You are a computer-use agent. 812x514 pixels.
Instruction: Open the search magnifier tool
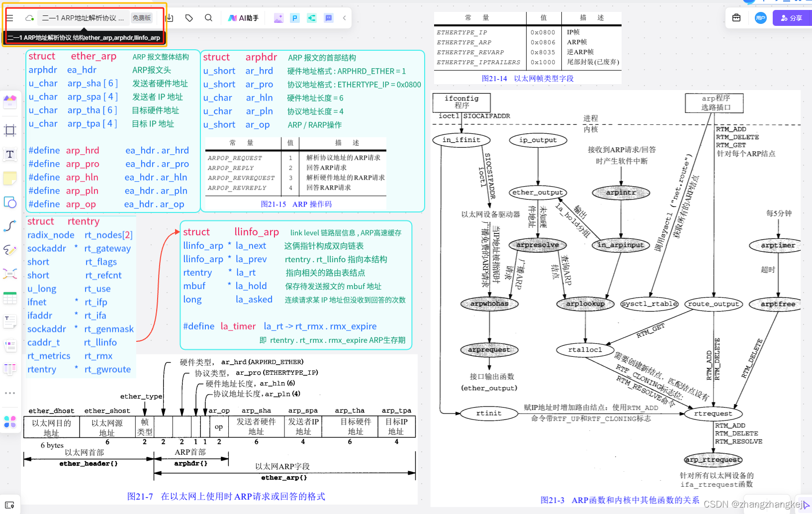coord(208,18)
